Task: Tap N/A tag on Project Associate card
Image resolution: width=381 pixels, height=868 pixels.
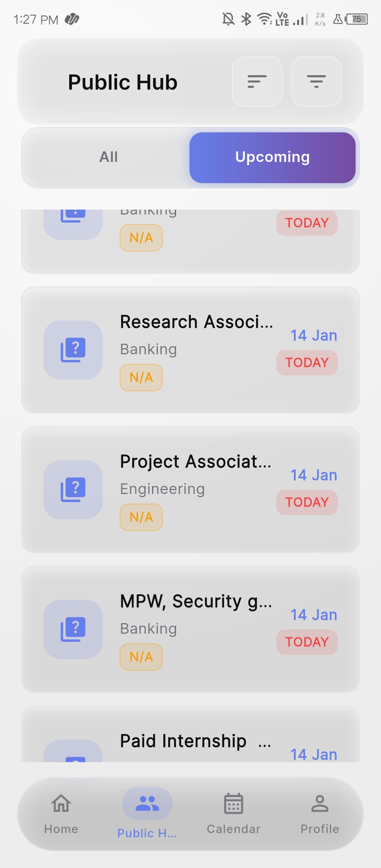Action: (x=141, y=517)
